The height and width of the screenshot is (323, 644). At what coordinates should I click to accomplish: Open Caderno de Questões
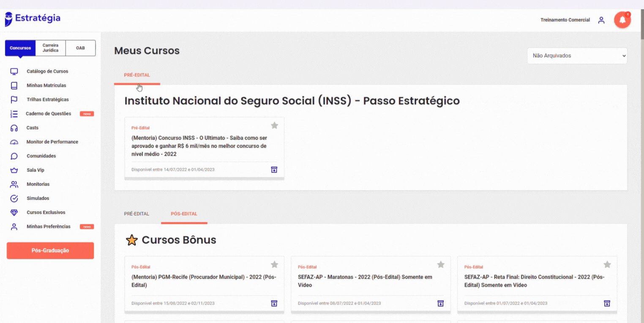(x=49, y=114)
